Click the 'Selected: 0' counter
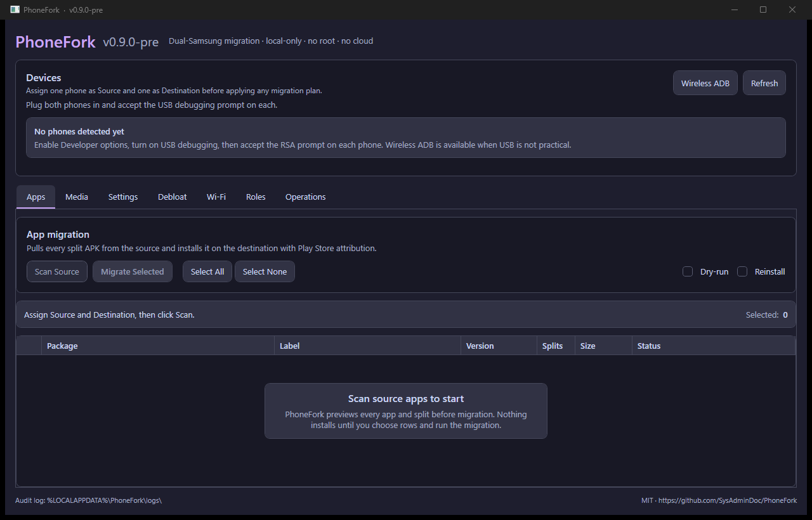 coord(767,315)
